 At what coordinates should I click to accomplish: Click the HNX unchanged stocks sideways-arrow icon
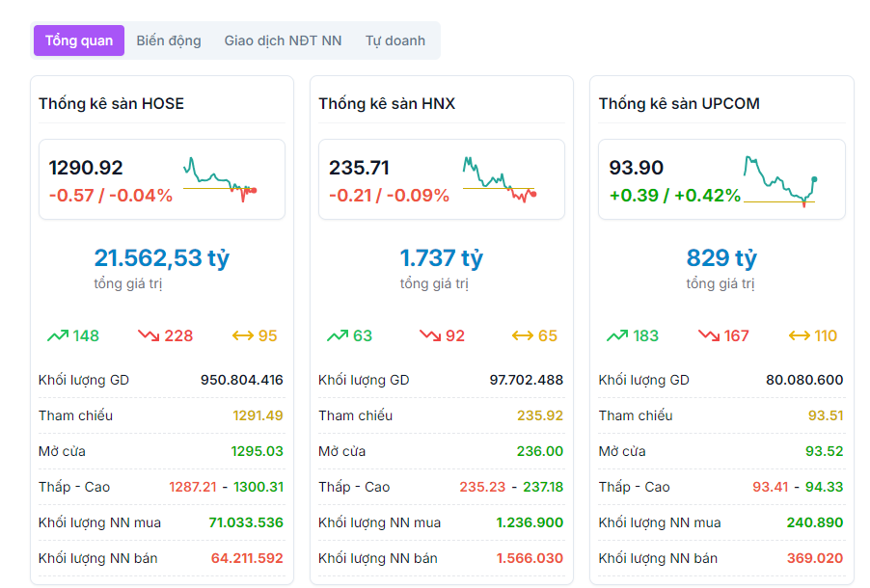[522, 335]
